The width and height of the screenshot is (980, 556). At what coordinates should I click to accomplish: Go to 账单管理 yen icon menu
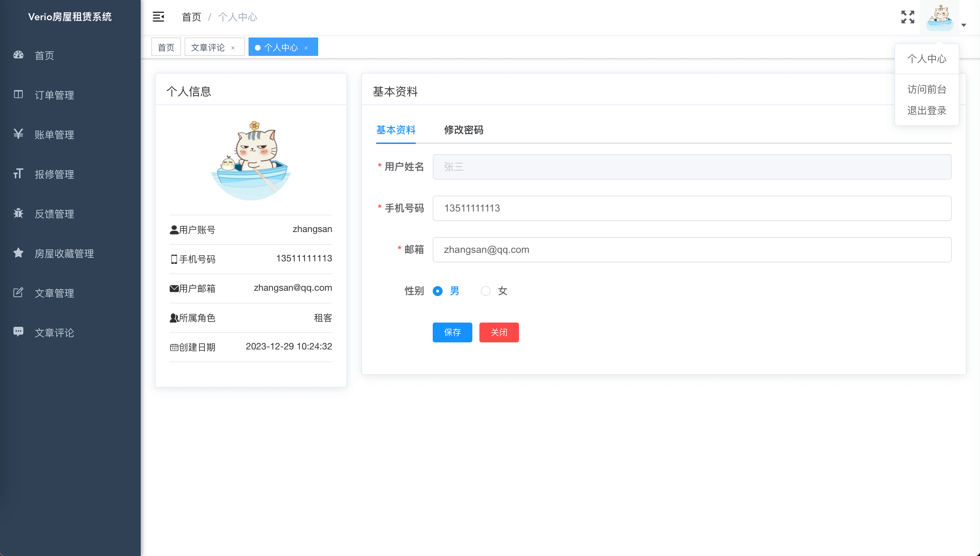[x=54, y=134]
